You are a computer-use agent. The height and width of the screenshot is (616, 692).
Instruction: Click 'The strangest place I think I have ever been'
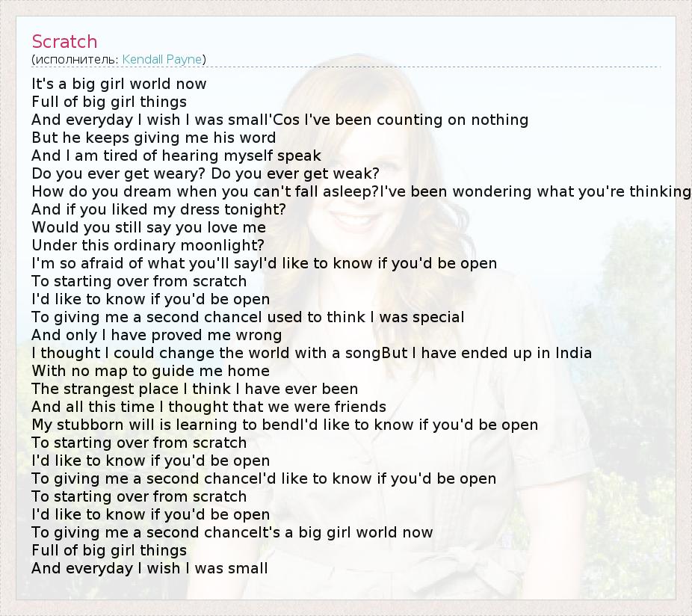[194, 389]
